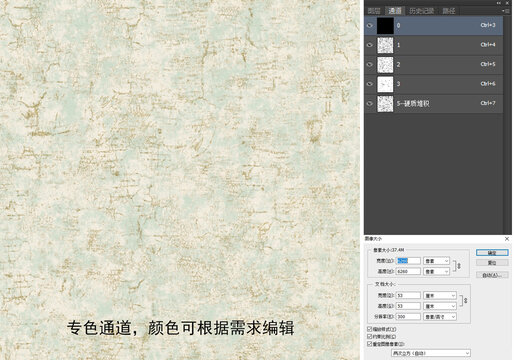Collapse the panel with double-arrow icon
Image resolution: width=515 pixels, height=360 pixels.
tap(499, 3)
